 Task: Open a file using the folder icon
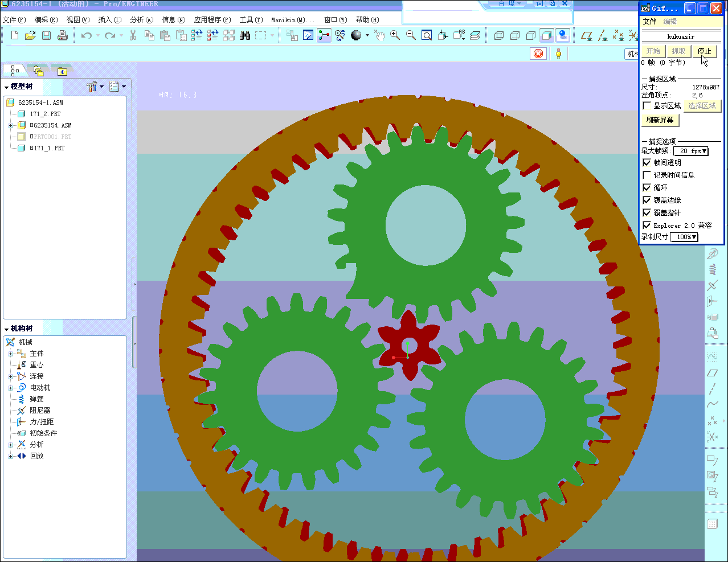point(30,35)
